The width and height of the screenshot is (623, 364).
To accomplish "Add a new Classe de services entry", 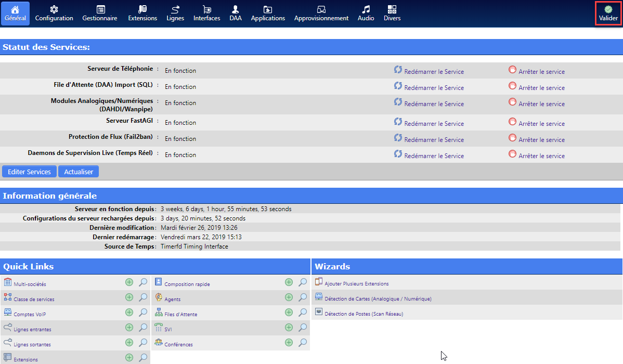I will click(129, 297).
